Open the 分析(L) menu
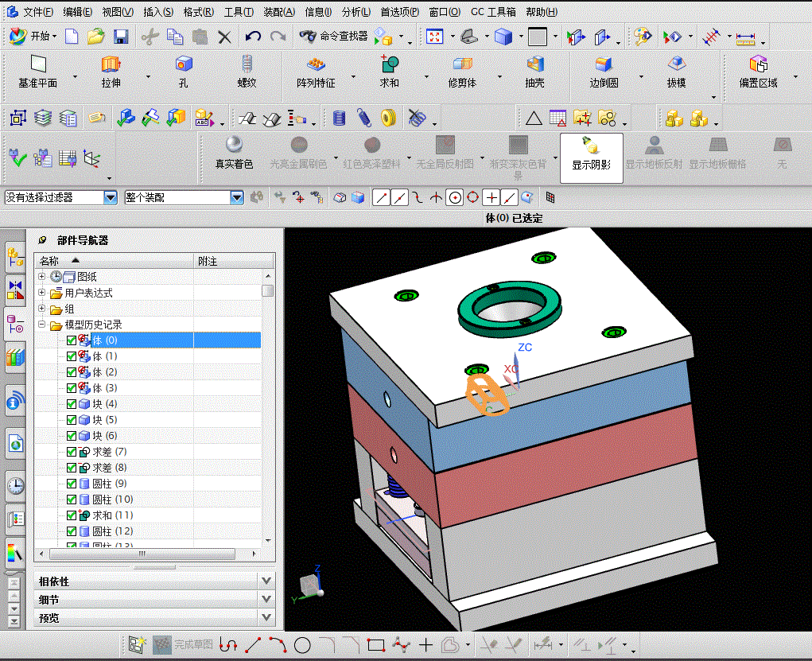The height and width of the screenshot is (661, 812). (x=356, y=11)
